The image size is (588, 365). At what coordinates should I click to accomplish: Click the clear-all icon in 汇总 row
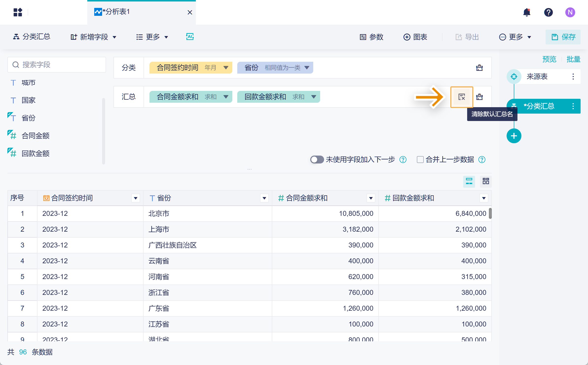[479, 97]
